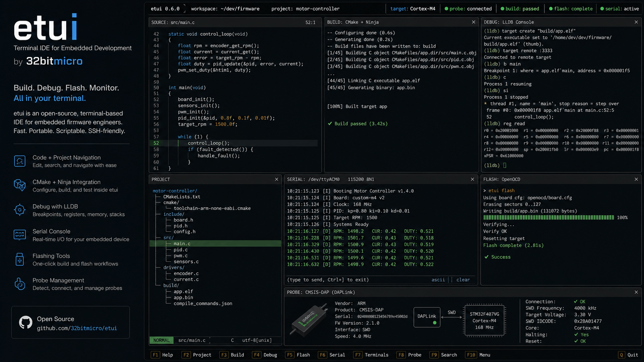
Task: Click the Debug with LLDB gear icon
Action: point(20,210)
